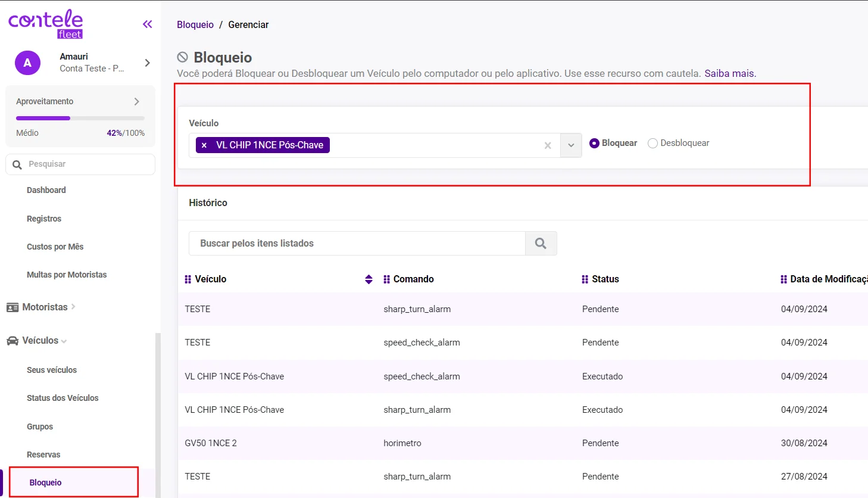Click the Aproveitamento progress bar

pos(80,118)
